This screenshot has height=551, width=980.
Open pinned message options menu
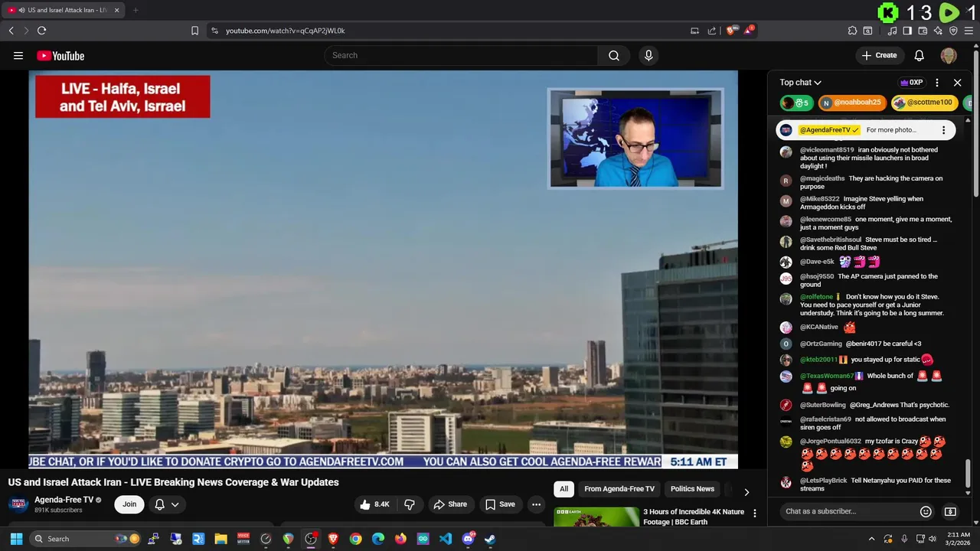(x=943, y=130)
